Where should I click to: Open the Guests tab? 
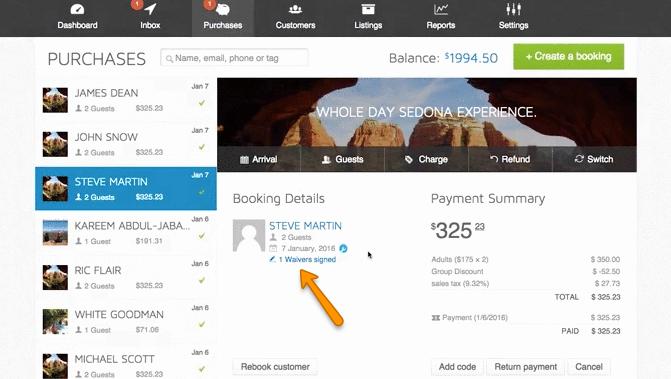click(x=343, y=159)
